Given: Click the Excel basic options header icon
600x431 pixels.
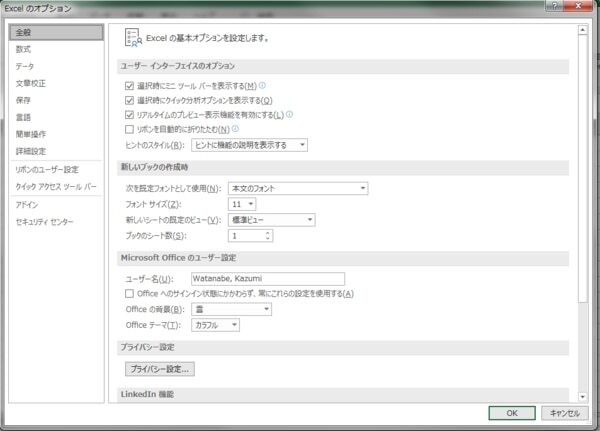Looking at the screenshot, I should pos(132,37).
